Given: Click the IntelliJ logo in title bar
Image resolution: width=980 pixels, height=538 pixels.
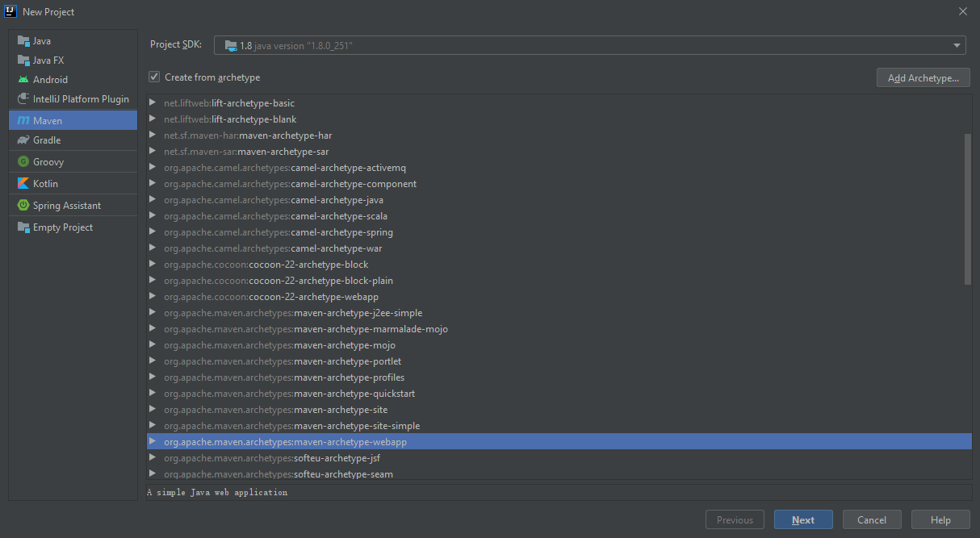Looking at the screenshot, I should (x=11, y=11).
